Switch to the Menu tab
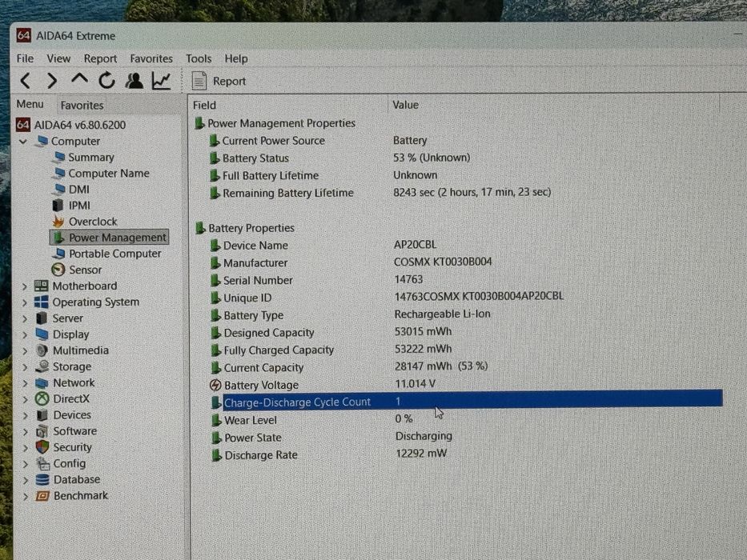The height and width of the screenshot is (560, 747). 30,104
